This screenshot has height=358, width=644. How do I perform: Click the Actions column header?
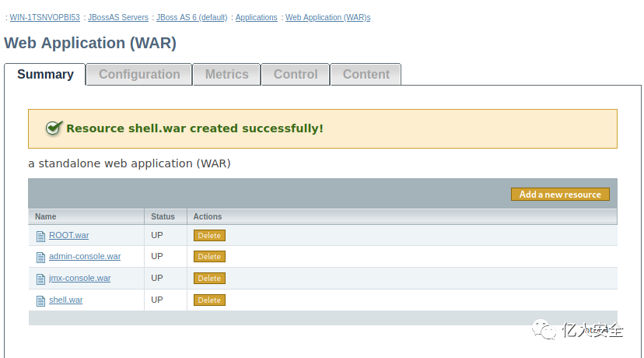coord(402,216)
